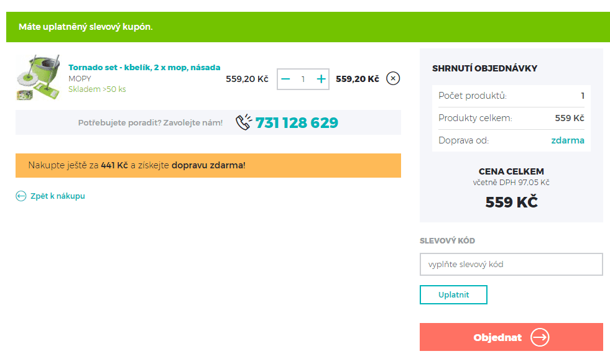
Task: Click the back arrow circle icon
Action: click(x=21, y=196)
